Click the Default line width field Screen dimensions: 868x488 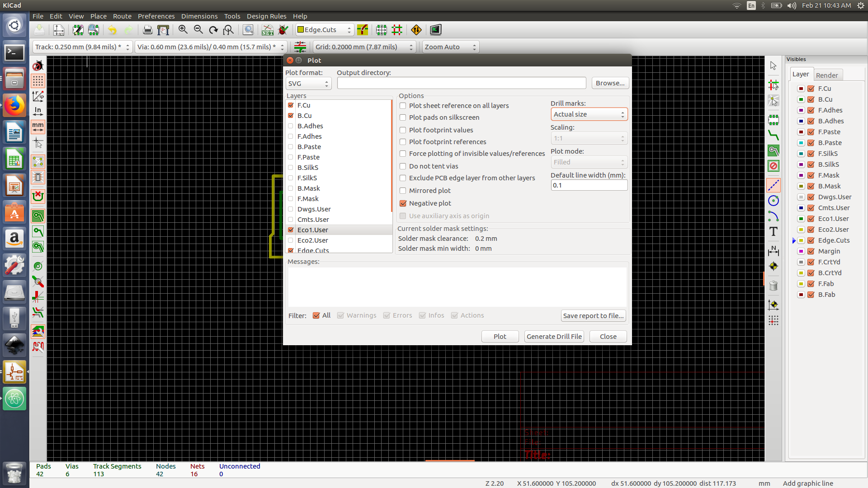[x=589, y=185]
